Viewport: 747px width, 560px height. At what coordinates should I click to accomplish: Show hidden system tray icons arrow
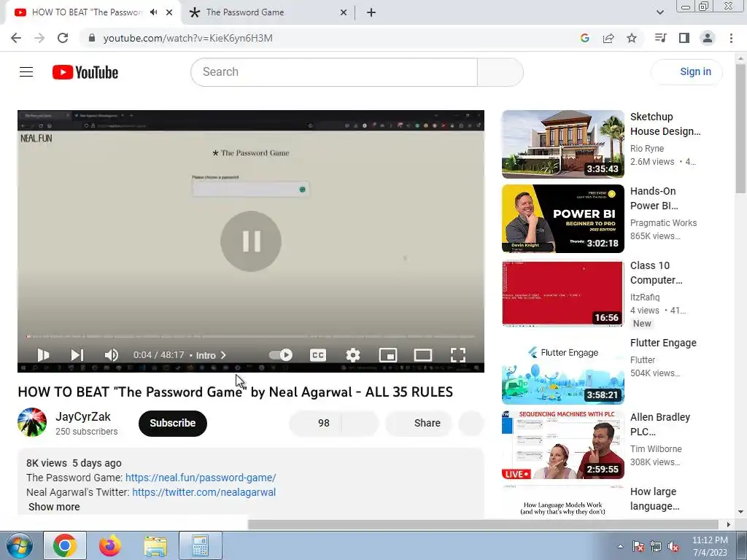click(620, 546)
